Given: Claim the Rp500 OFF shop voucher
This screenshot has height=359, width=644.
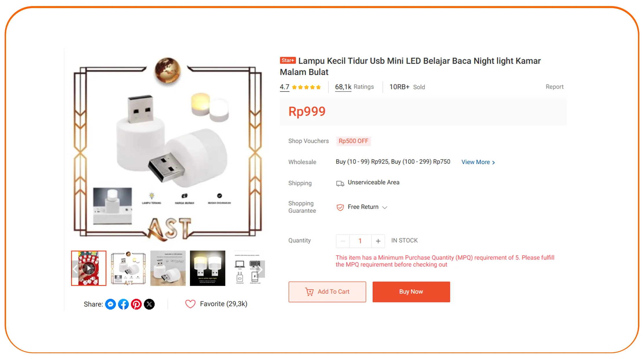Looking at the screenshot, I should pos(353,141).
